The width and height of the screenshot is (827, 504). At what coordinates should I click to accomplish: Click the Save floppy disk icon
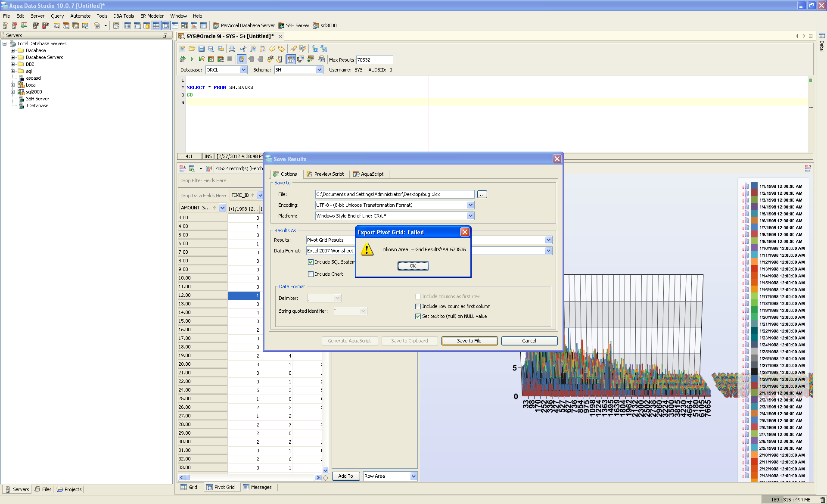[x=201, y=49]
